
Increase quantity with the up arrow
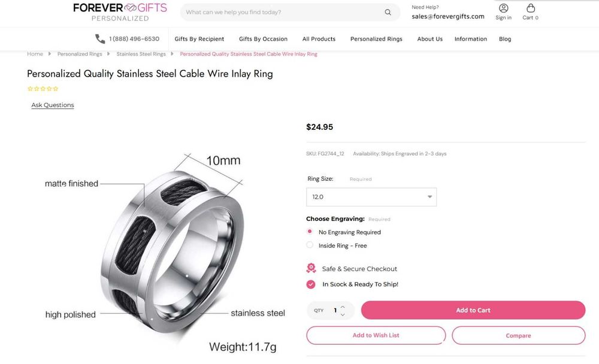click(343, 307)
